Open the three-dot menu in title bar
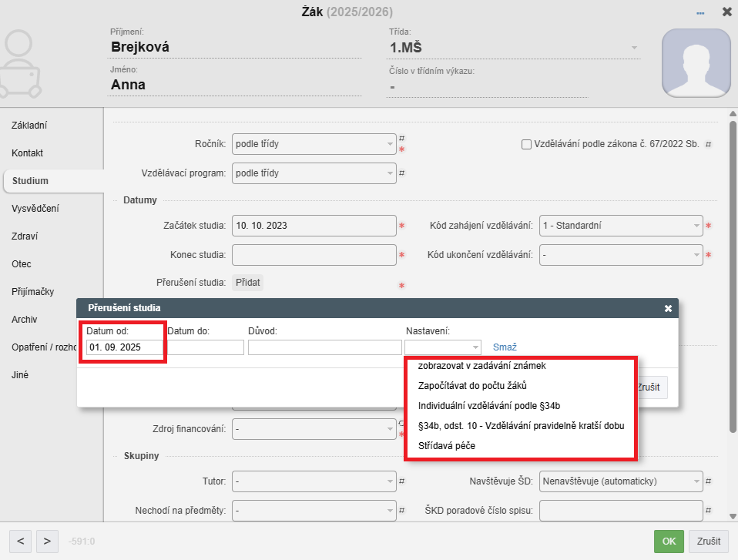The width and height of the screenshot is (738, 560). 700,12
